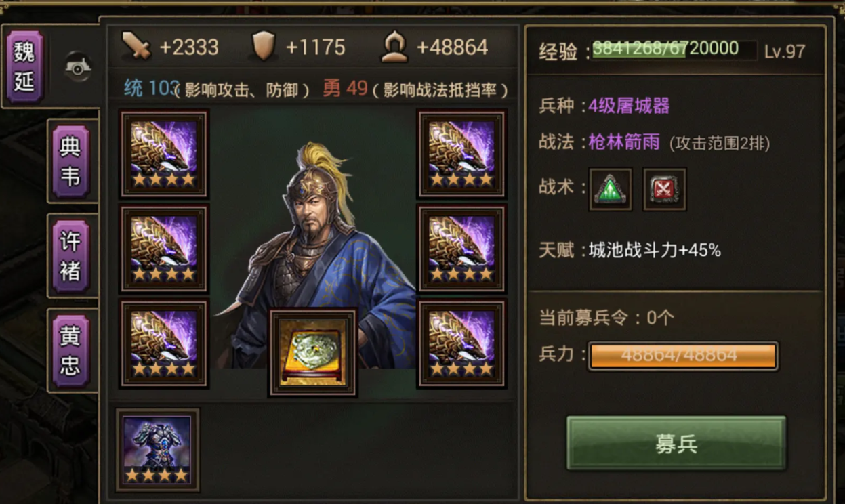
Task: Open the jade seal treasure slot
Action: 313,352
